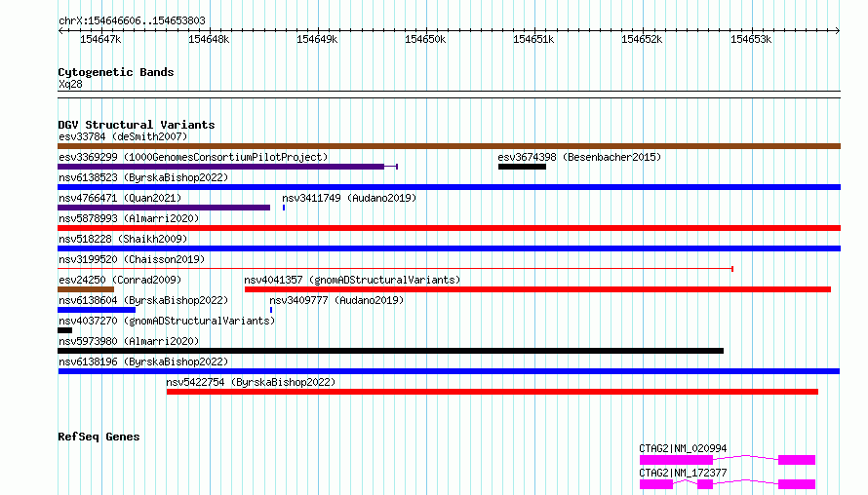
Task: Open the CTAG2|NM_172377 gene model
Action: [728, 484]
